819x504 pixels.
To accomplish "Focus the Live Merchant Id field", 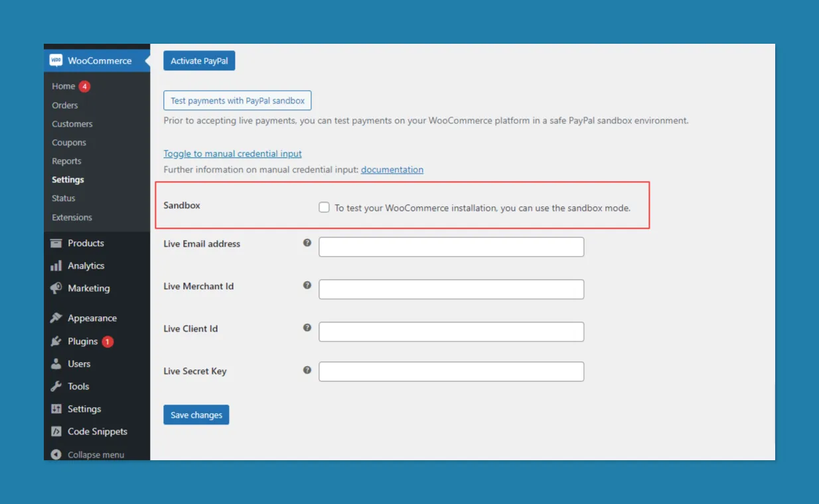I will 451,289.
